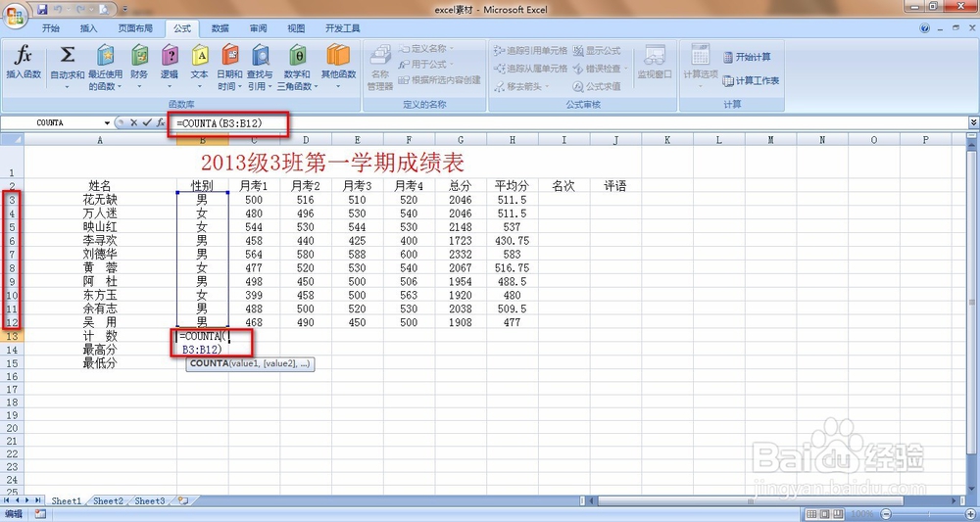Open the 逻辑 functions book icon
Viewport: 980px width, 522px height.
(170, 55)
